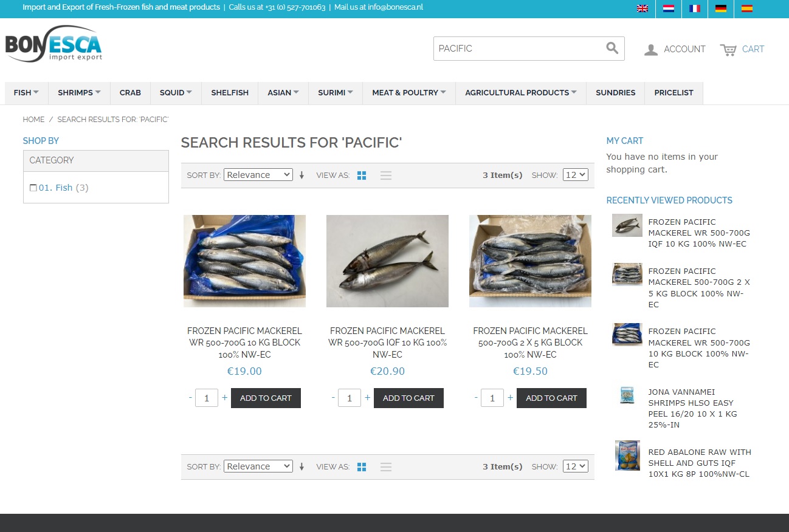Image resolution: width=789 pixels, height=532 pixels.
Task: Increase quantity for €19.00 mackerel block
Action: [x=224, y=397]
